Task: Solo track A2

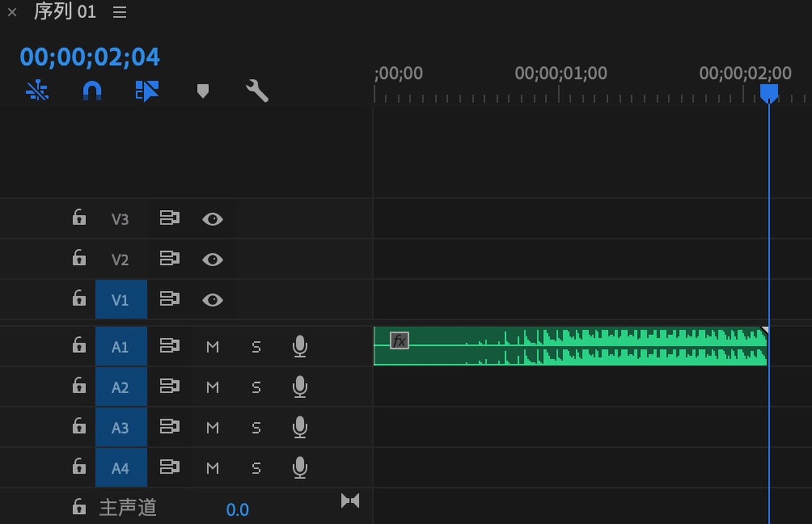Action: (256, 388)
